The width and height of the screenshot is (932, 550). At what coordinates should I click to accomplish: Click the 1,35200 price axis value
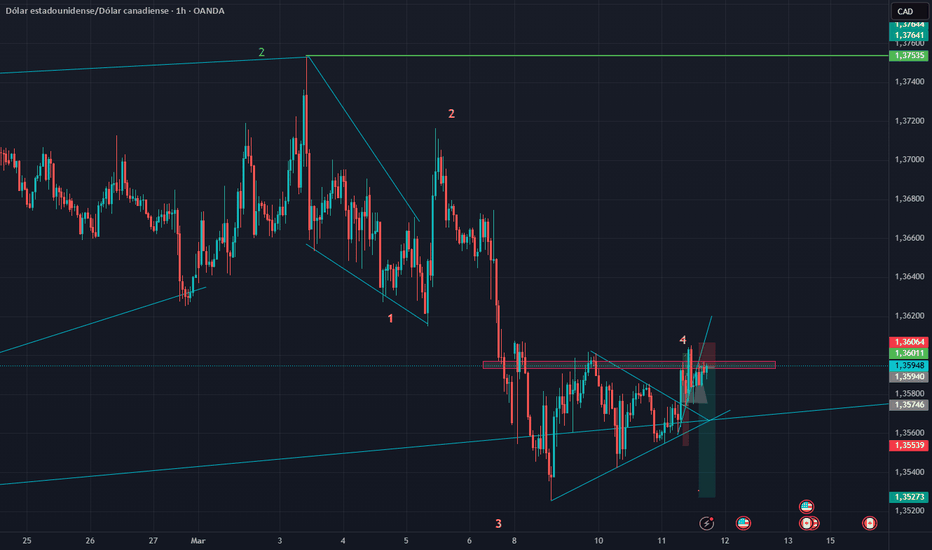(909, 511)
